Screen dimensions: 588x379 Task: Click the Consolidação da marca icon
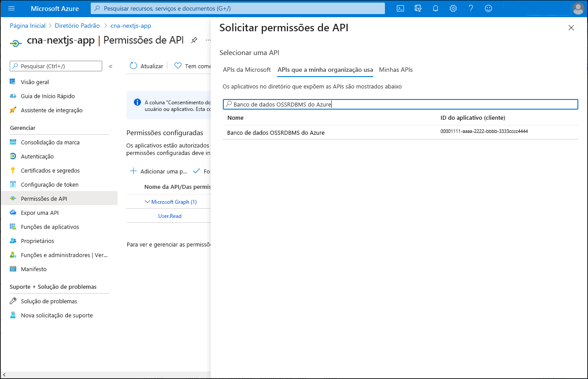click(13, 142)
